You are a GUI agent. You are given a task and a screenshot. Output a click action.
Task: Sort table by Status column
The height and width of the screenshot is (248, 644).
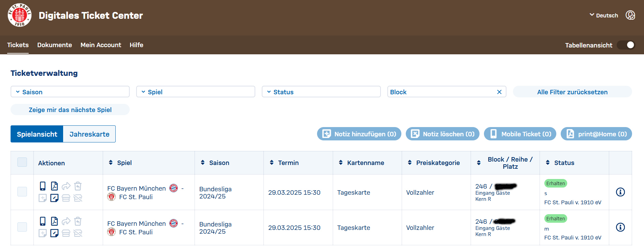point(548,163)
